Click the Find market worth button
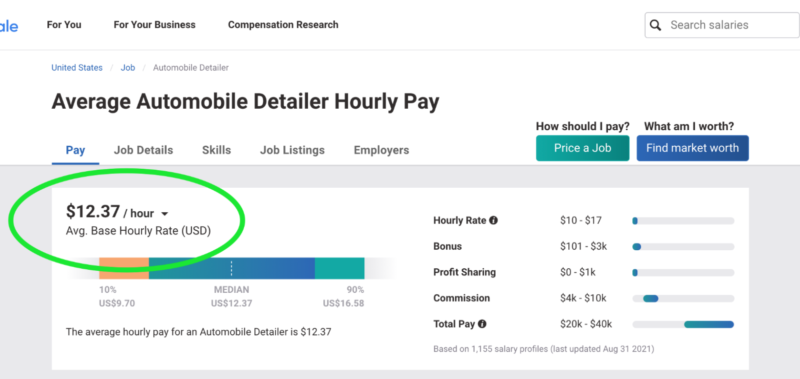Viewport: 800px width, 379px height. 692,148
